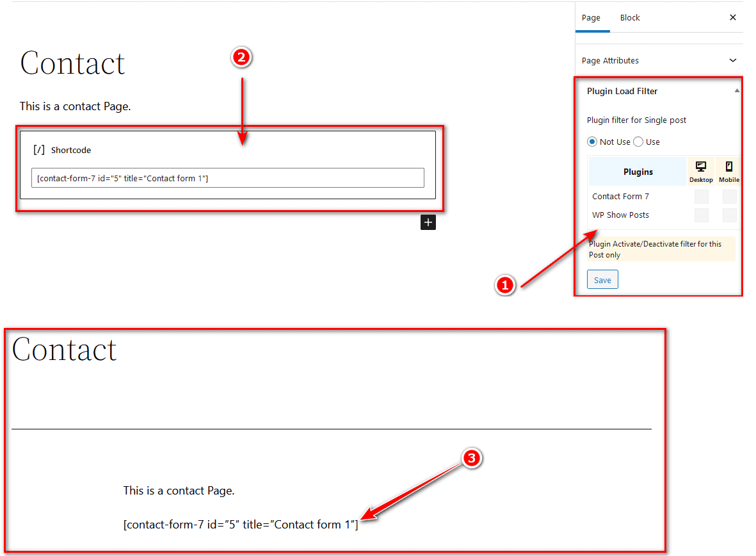Click the 'Plugins' column header
Viewport: 756px width, 556px height.
click(638, 172)
